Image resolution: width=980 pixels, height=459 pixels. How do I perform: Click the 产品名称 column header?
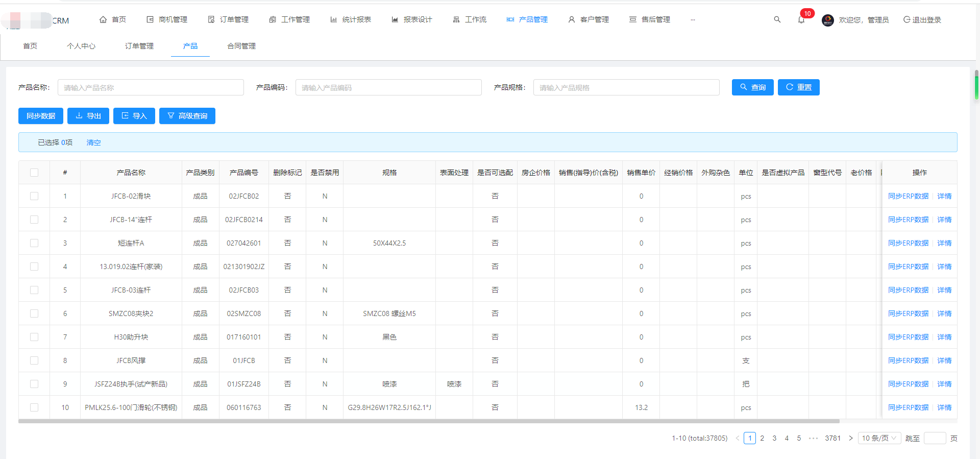click(131, 173)
